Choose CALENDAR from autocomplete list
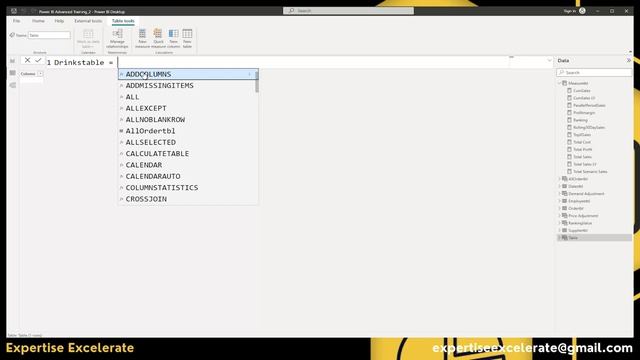 pos(188,165)
